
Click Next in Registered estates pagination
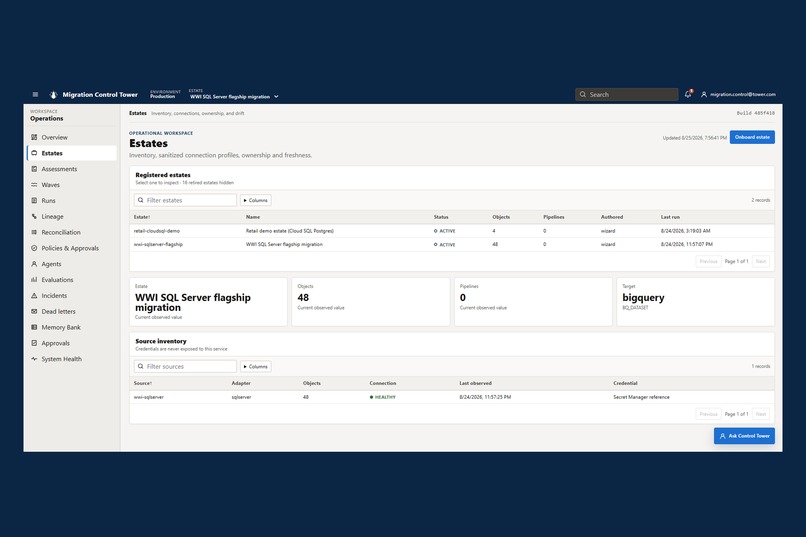(x=761, y=262)
